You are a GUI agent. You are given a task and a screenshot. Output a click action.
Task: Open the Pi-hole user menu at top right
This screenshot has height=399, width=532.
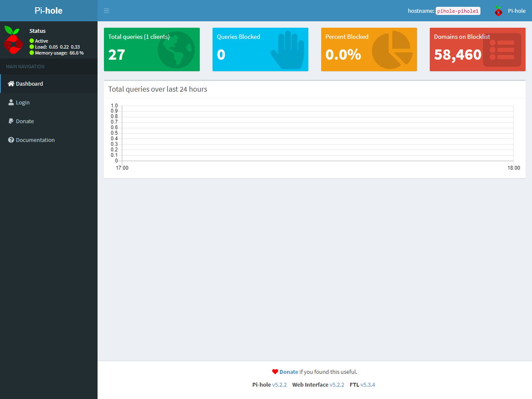pyautogui.click(x=510, y=11)
